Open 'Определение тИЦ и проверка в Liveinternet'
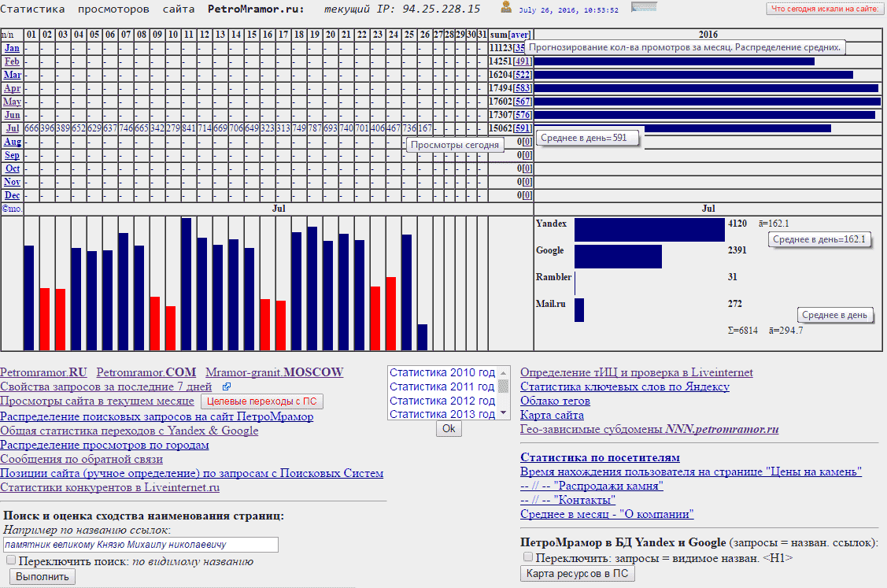Viewport: 887px width, 588px height. [637, 372]
